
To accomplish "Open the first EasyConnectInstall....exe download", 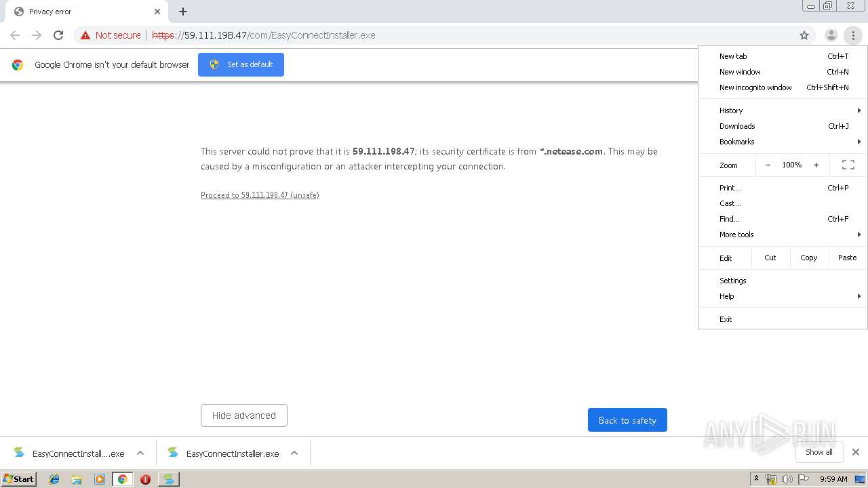I will (x=69, y=453).
